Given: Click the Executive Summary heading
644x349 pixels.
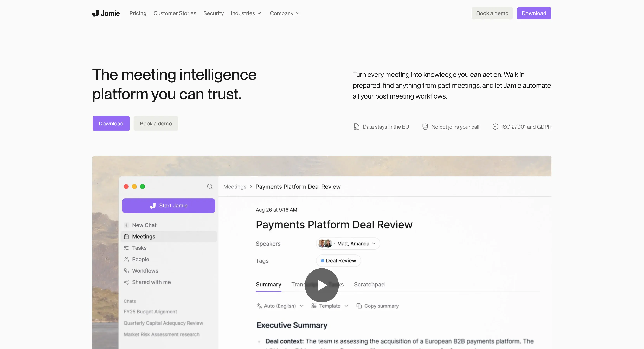Looking at the screenshot, I should [292, 325].
